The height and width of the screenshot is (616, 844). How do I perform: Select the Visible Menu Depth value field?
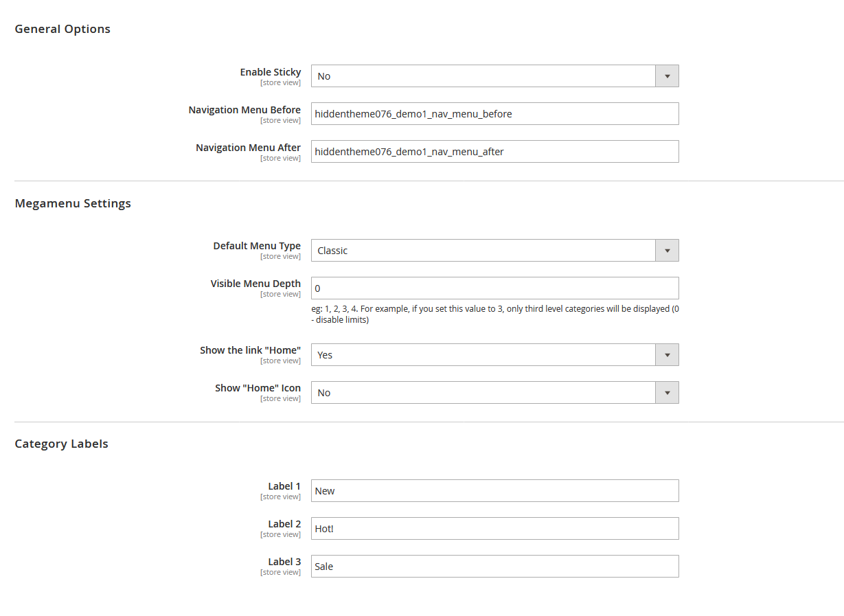(494, 288)
